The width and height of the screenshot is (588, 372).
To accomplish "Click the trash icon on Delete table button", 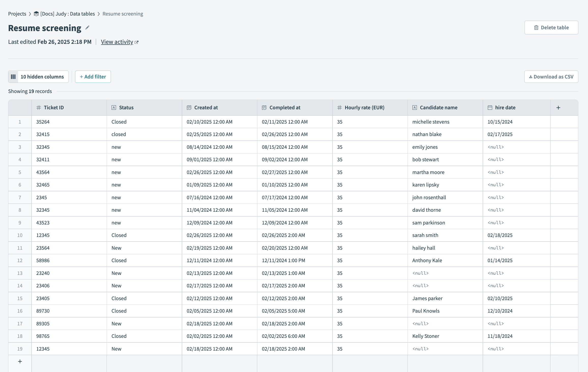I will (x=537, y=28).
